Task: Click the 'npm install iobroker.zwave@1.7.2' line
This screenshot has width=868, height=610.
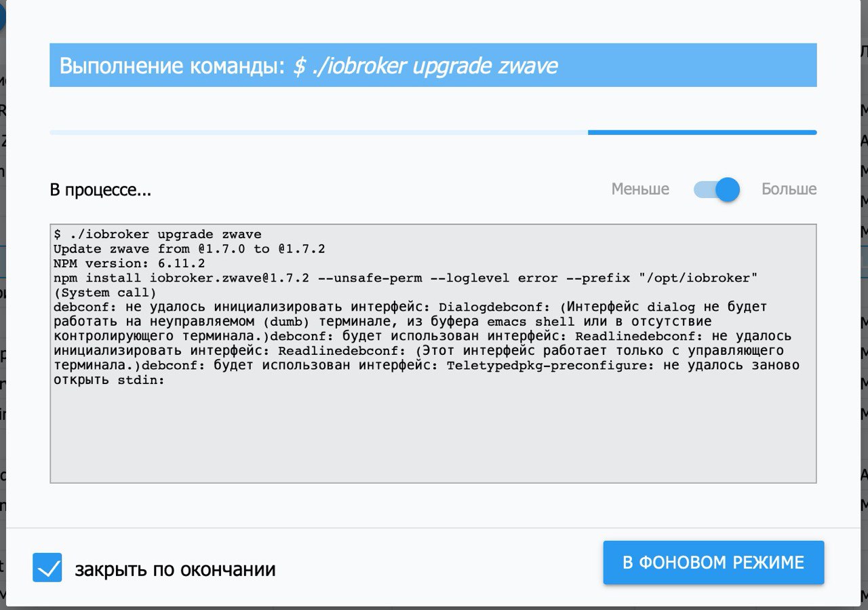Action: (x=406, y=278)
